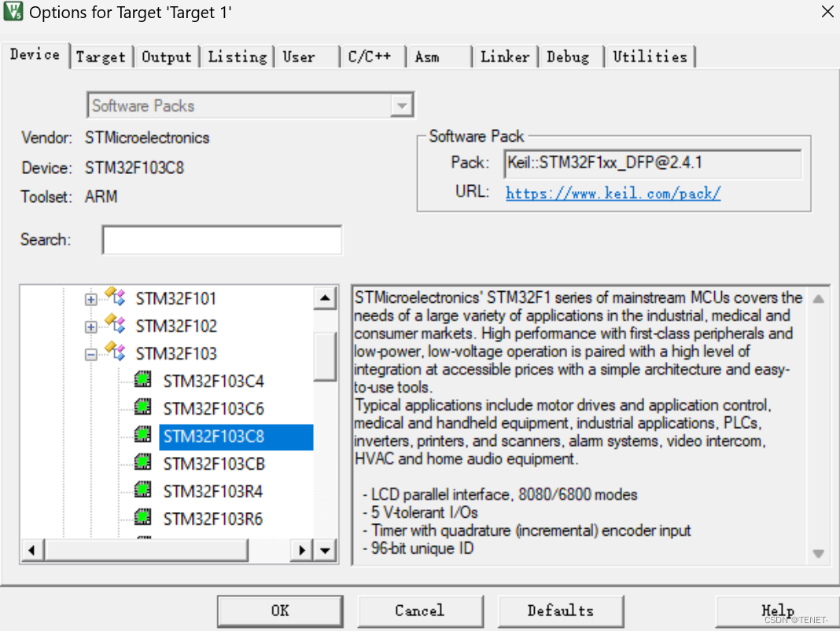Select STM32F103R6 in device tree
Viewport: 840px width, 631px height.
212,519
